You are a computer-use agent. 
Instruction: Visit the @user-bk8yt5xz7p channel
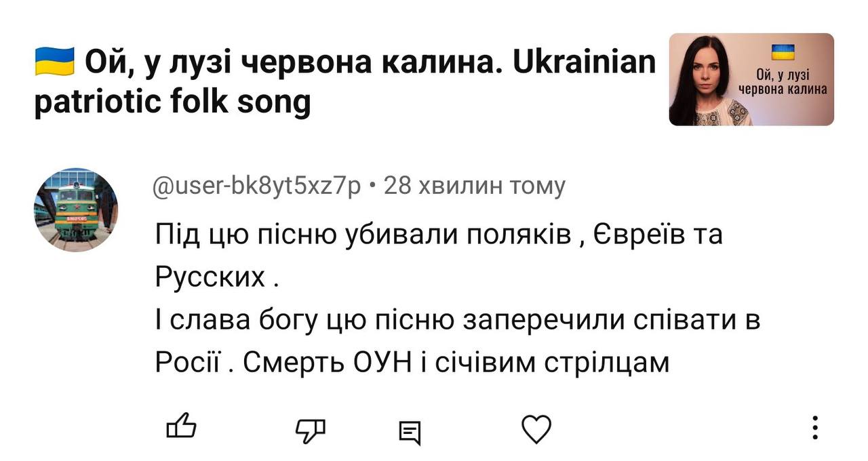(x=258, y=186)
